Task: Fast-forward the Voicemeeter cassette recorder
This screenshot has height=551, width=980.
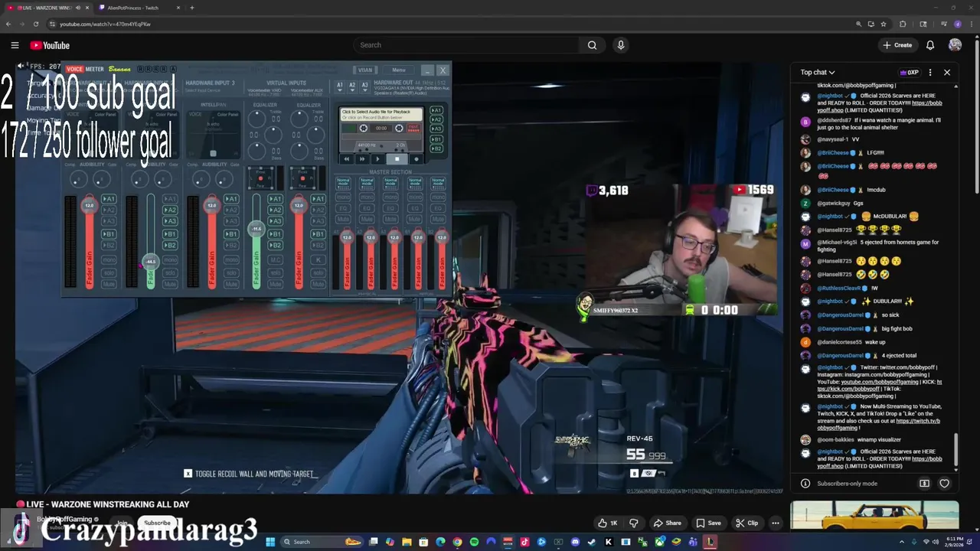Action: pos(362,159)
